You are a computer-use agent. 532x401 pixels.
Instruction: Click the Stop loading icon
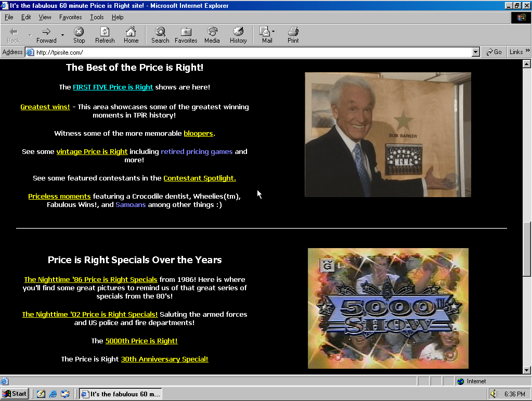(79, 35)
